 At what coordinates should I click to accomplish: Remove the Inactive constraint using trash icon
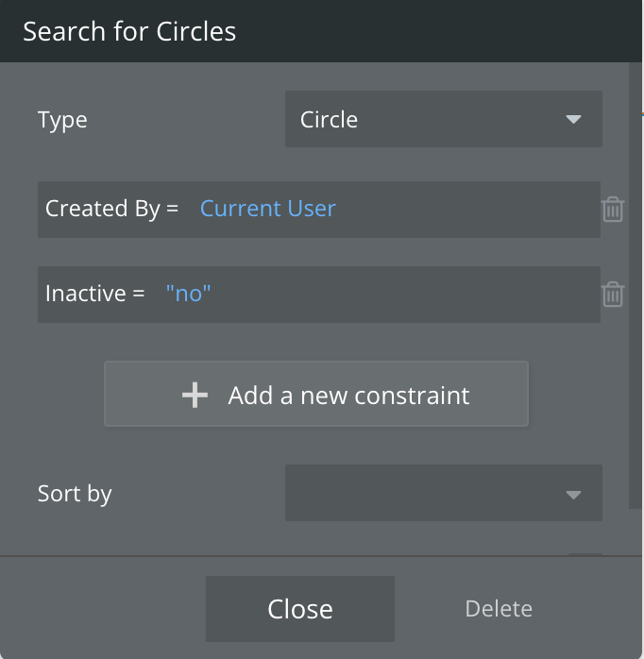coord(613,294)
